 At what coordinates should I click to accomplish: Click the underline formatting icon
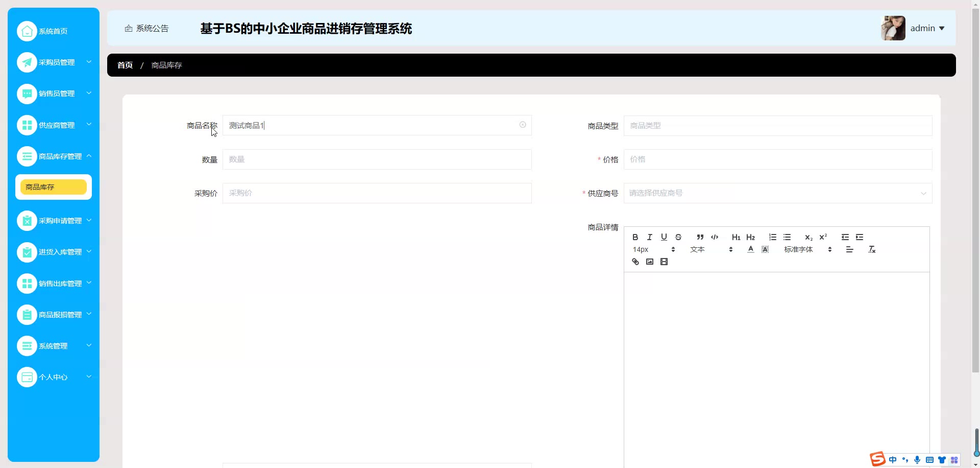tap(664, 237)
